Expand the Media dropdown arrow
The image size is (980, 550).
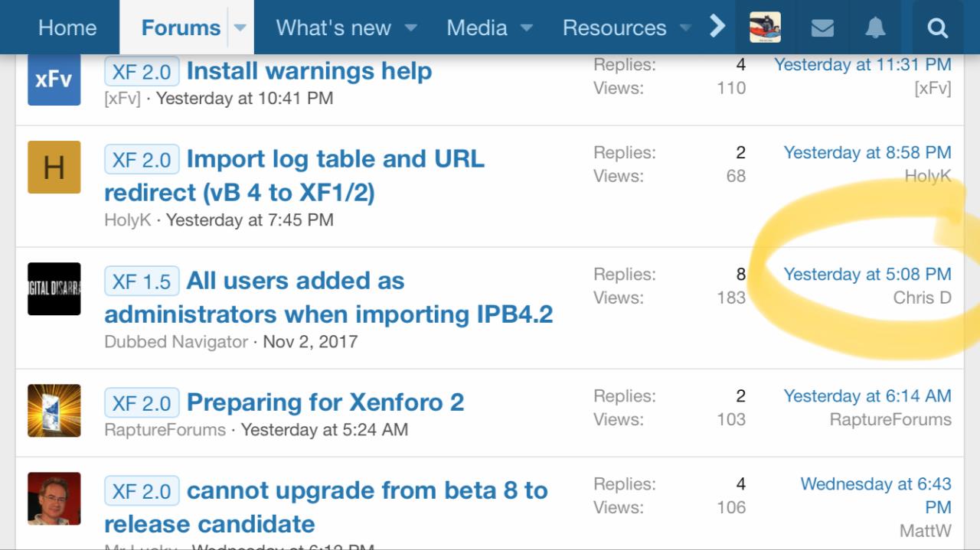pyautogui.click(x=527, y=28)
